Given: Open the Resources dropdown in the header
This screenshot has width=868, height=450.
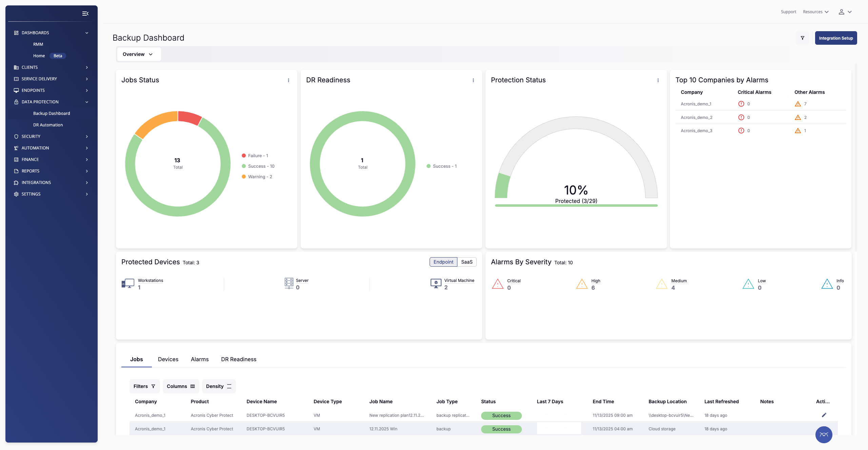Looking at the screenshot, I should (x=815, y=12).
